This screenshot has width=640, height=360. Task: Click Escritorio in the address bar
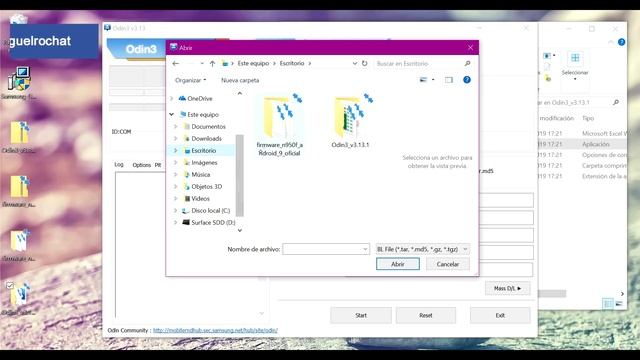point(292,64)
